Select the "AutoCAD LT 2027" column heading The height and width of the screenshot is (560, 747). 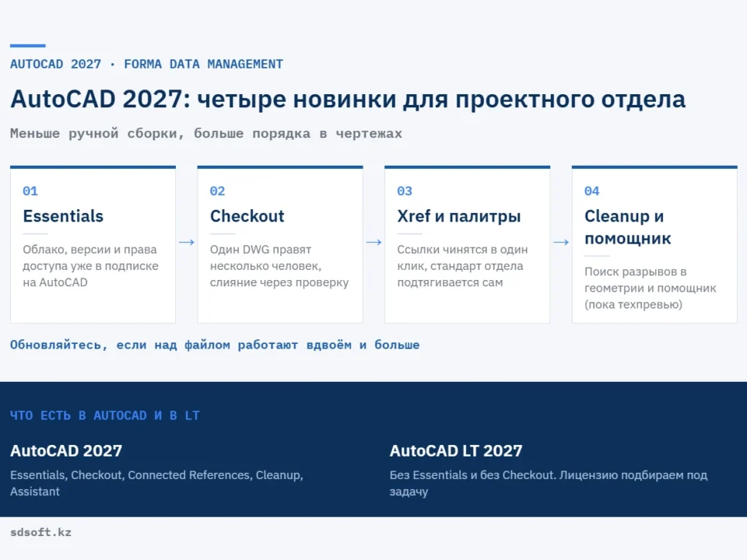click(x=456, y=450)
